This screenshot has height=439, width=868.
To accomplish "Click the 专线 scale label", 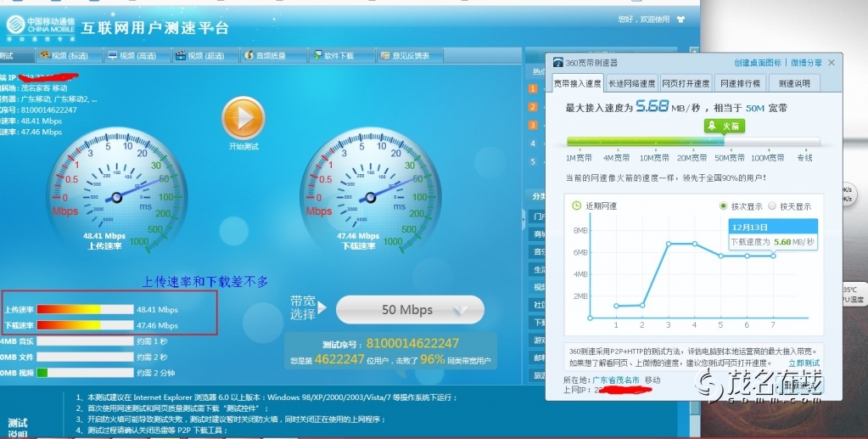I will click(x=804, y=158).
